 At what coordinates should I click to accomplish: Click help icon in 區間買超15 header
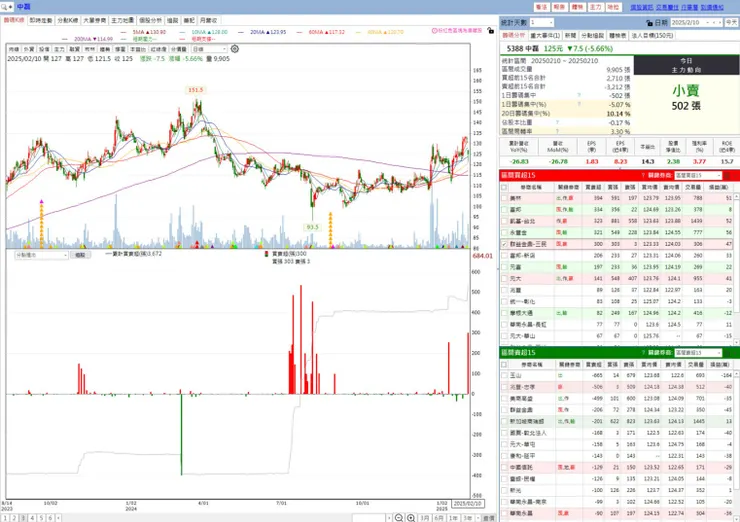coord(643,175)
